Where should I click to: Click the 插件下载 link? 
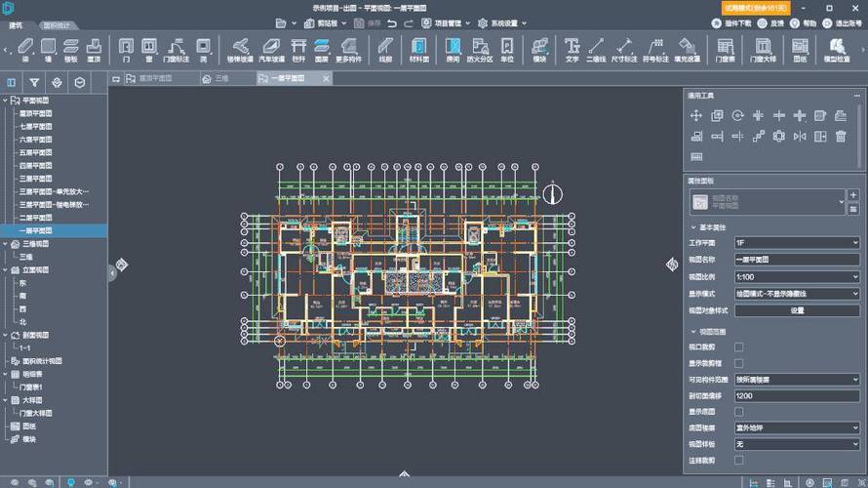point(738,21)
